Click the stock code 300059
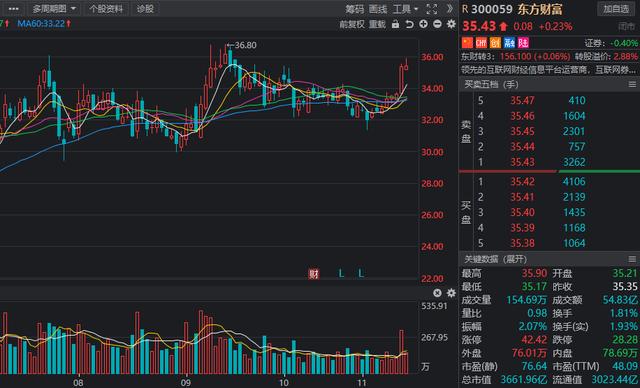This screenshot has height=388, width=640. tap(492, 9)
